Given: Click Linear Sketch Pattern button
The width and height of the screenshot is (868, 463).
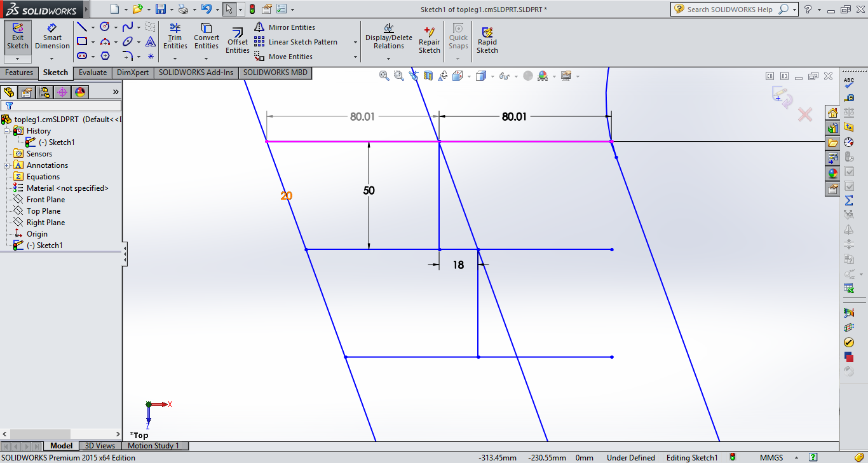Looking at the screenshot, I should tap(296, 42).
